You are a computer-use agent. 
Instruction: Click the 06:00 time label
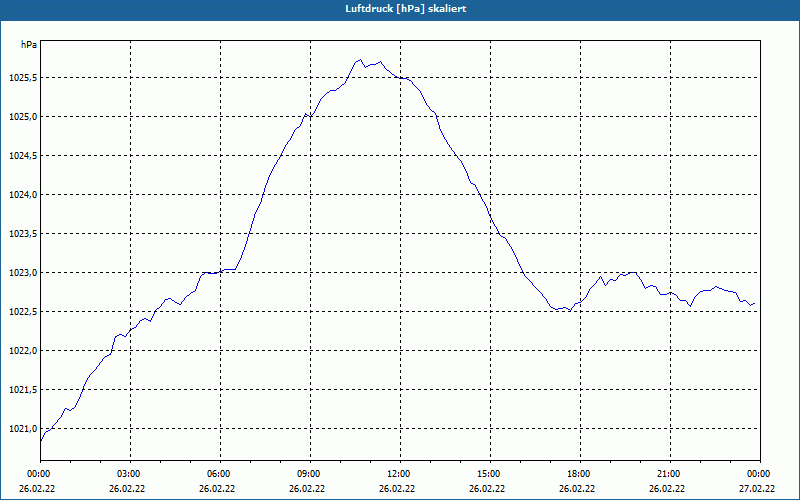(220, 474)
